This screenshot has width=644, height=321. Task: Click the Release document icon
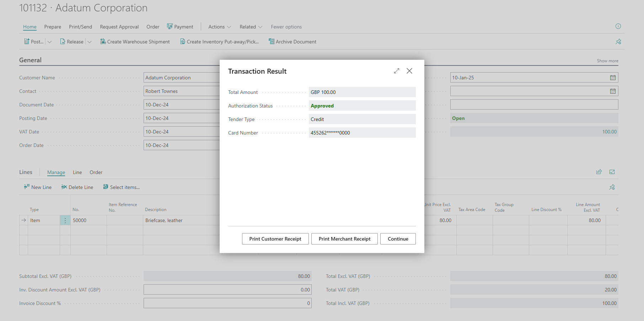pos(63,42)
